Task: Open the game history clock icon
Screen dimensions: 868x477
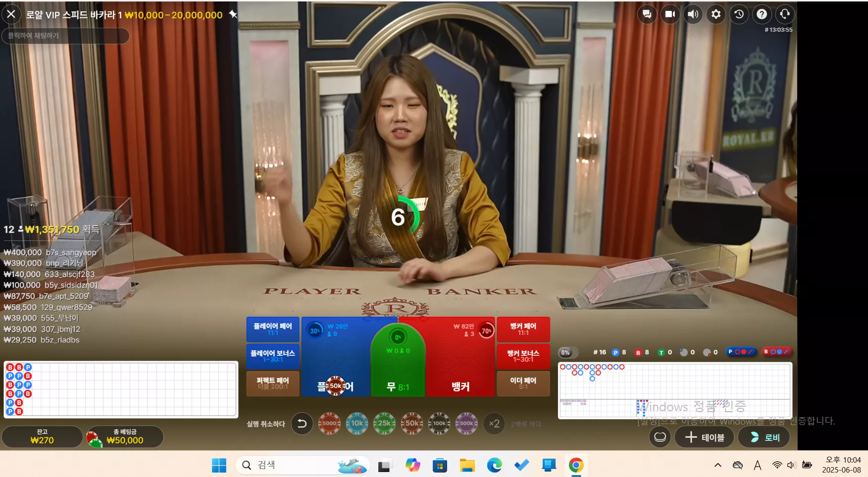Action: coord(739,14)
